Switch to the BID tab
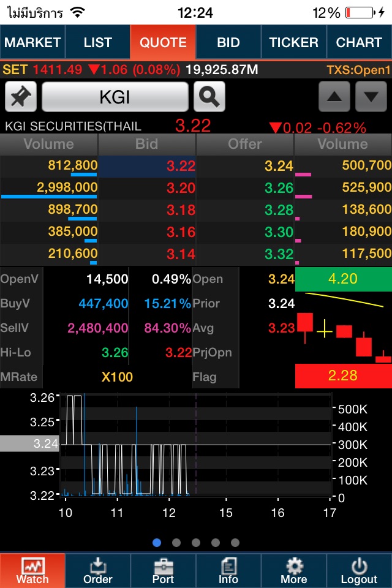This screenshot has width=392, height=588. point(228,42)
